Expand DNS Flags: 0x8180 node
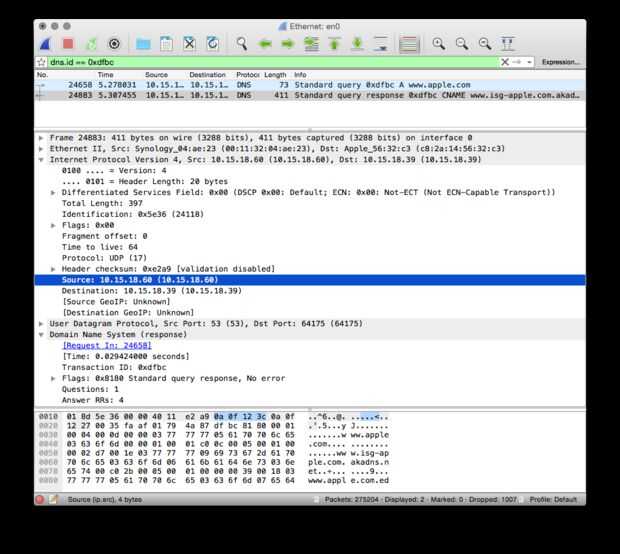 53,379
